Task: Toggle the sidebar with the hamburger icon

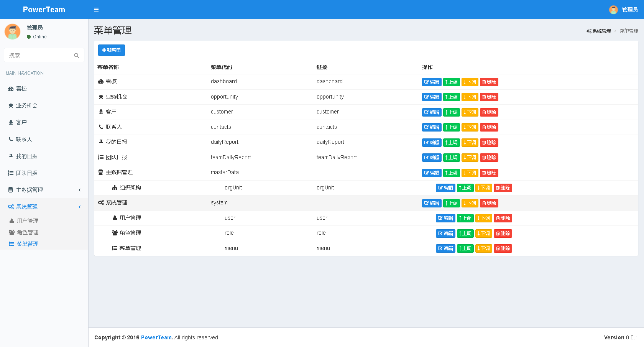Action: [96, 10]
